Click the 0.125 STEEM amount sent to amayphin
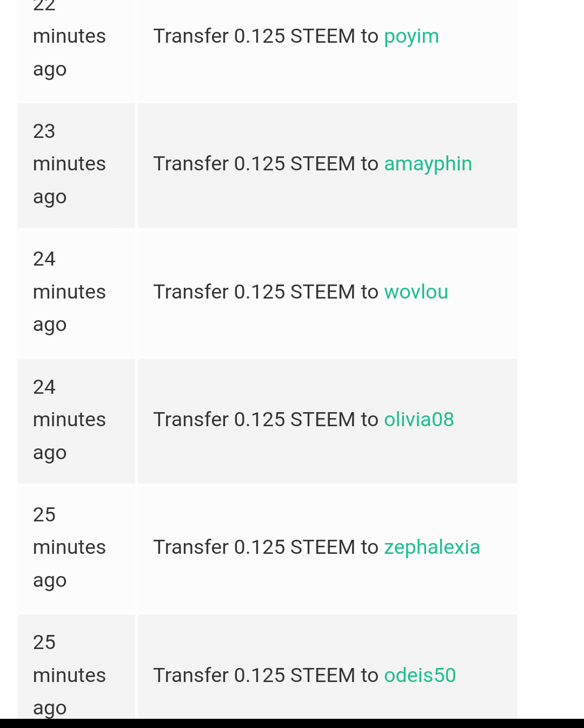Image resolution: width=584 pixels, height=728 pixels. coord(294,164)
